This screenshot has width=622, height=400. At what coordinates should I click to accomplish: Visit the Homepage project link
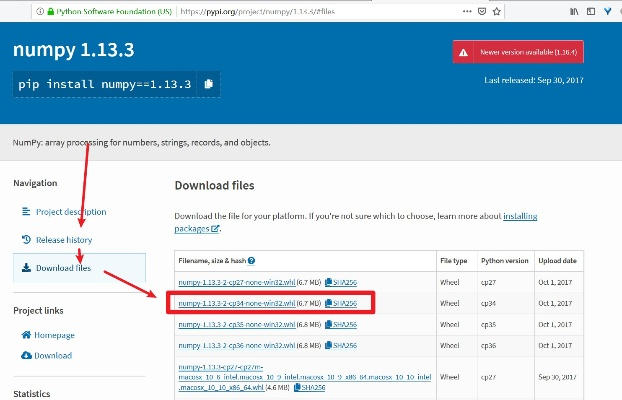pos(53,335)
